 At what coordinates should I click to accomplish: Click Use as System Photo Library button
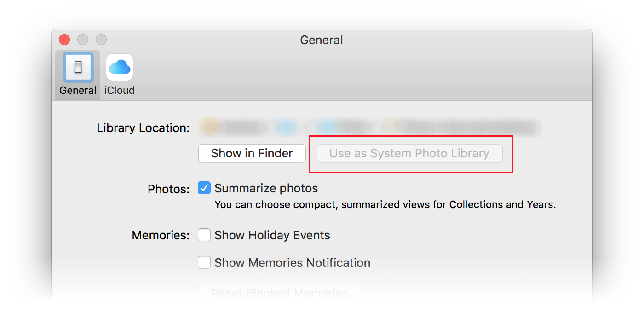(409, 153)
